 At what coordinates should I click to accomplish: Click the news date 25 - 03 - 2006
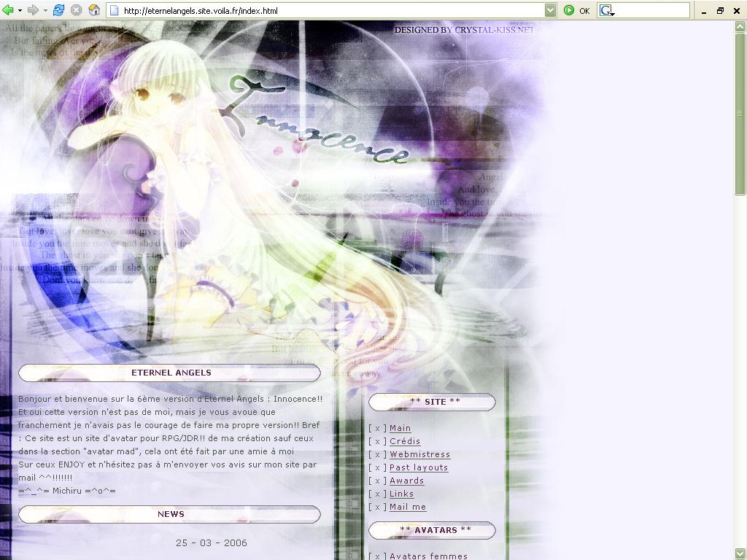(x=212, y=542)
